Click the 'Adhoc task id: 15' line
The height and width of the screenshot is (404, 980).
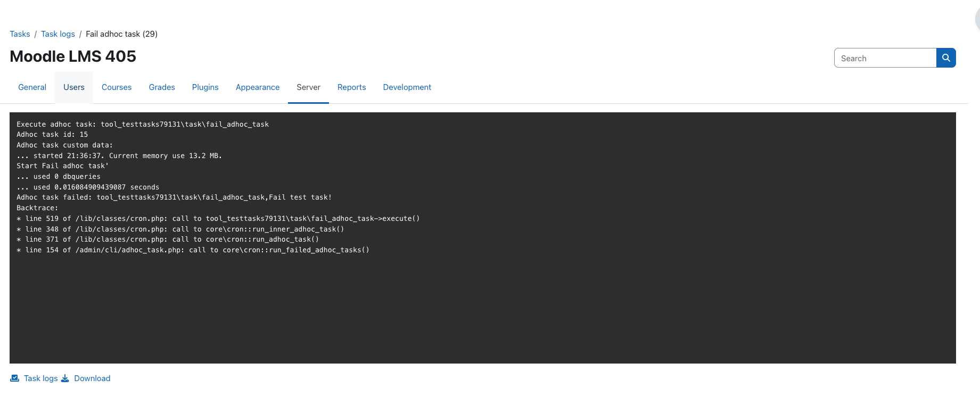tap(52, 135)
